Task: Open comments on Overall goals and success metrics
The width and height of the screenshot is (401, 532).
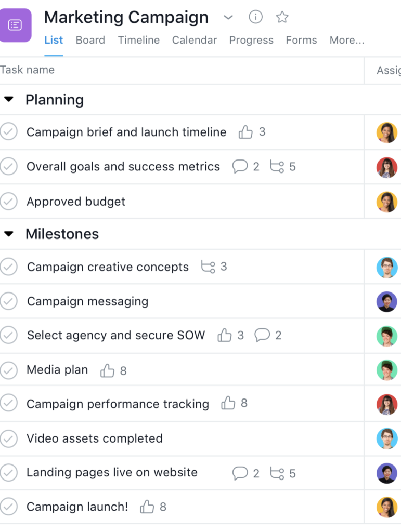Action: 240,167
